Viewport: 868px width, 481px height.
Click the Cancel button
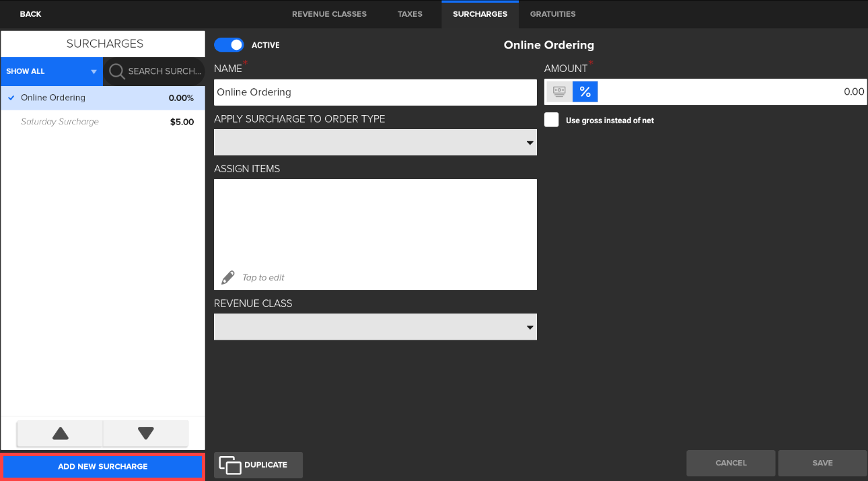(x=731, y=463)
